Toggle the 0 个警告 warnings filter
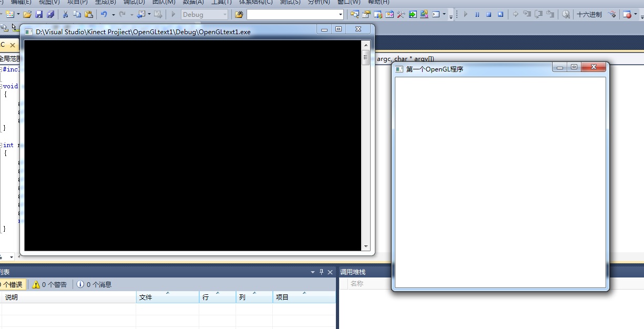The height and width of the screenshot is (329, 644). click(50, 284)
